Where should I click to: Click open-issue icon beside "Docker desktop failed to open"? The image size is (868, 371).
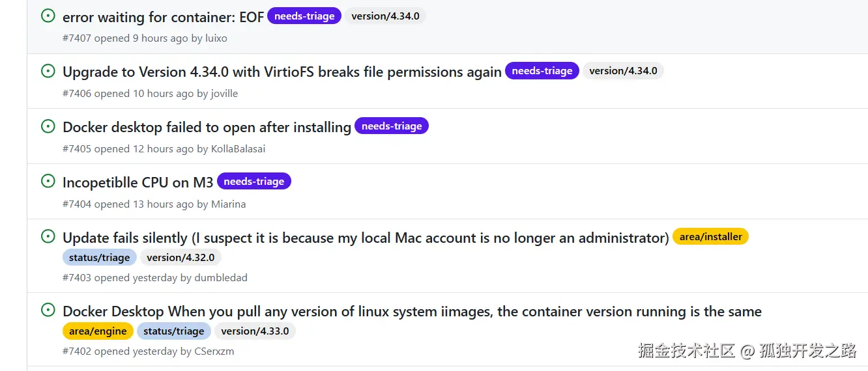[48, 126]
